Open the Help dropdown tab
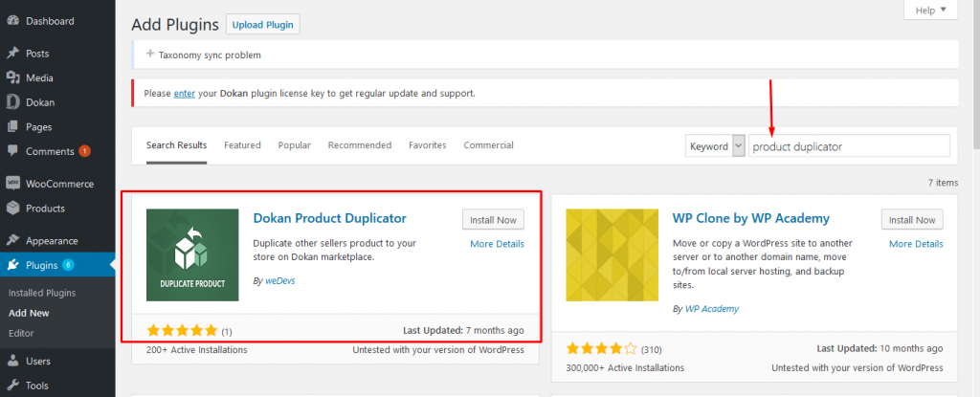Viewport: 980px width, 397px height. [x=930, y=10]
